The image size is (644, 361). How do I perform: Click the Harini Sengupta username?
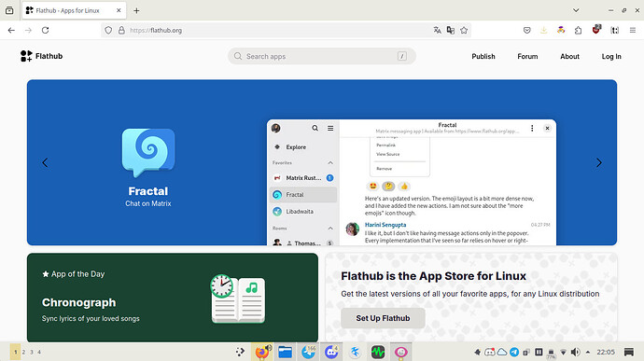click(385, 225)
